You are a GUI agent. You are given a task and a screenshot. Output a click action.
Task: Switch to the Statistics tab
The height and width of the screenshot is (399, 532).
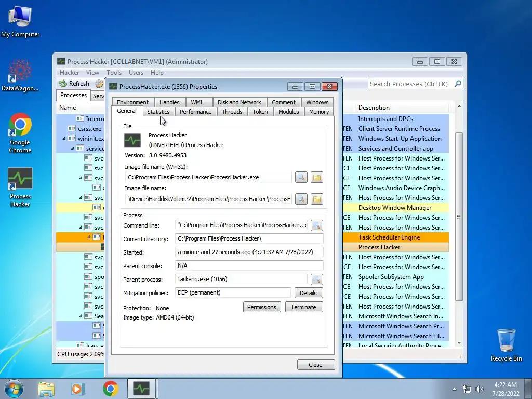click(158, 112)
